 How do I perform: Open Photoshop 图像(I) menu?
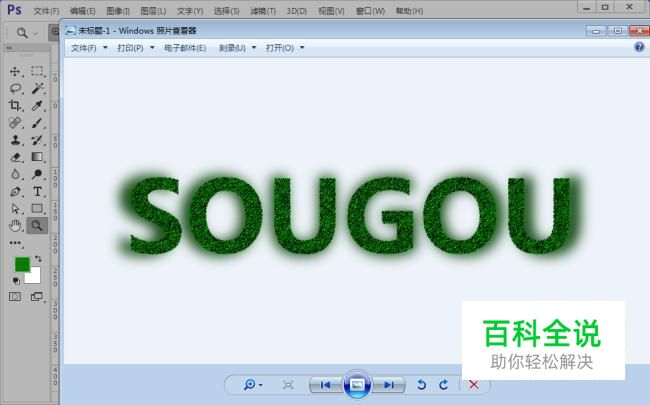coord(118,11)
